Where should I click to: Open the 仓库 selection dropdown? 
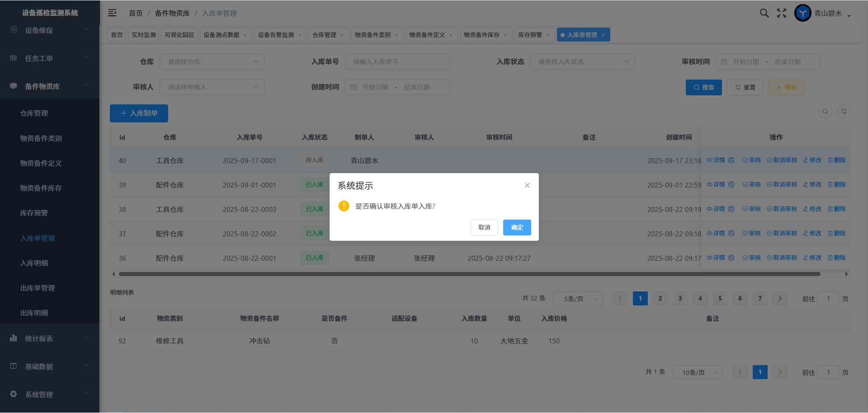click(x=212, y=62)
